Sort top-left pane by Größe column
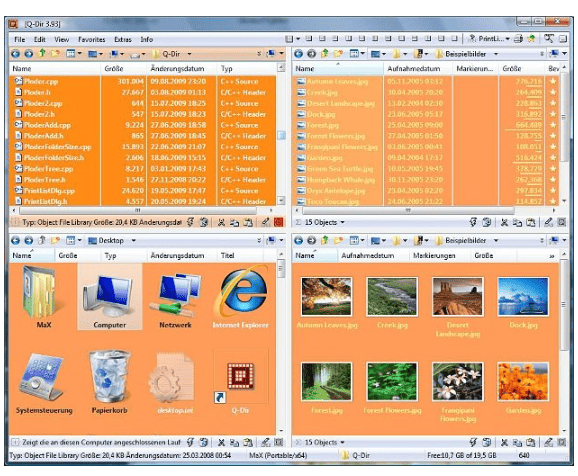 (x=123, y=69)
